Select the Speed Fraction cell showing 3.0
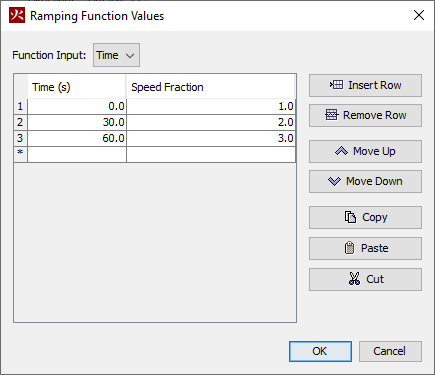This screenshot has height=375, width=435. (x=211, y=138)
